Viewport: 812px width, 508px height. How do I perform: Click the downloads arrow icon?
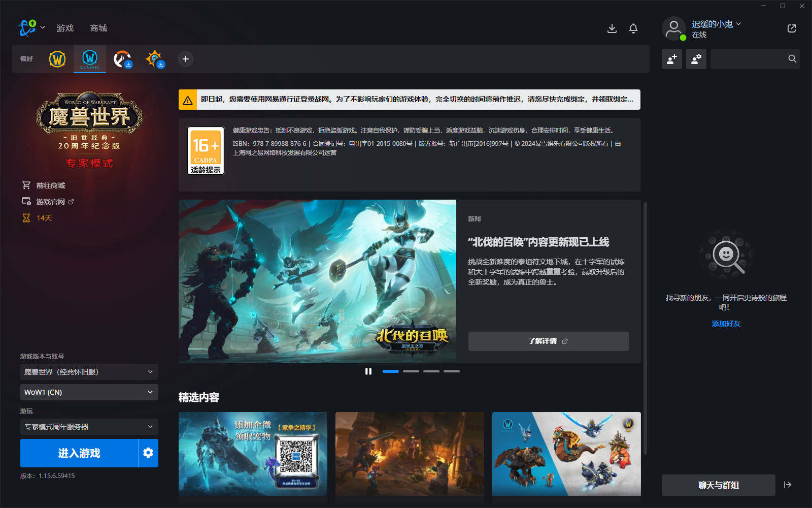[612, 28]
